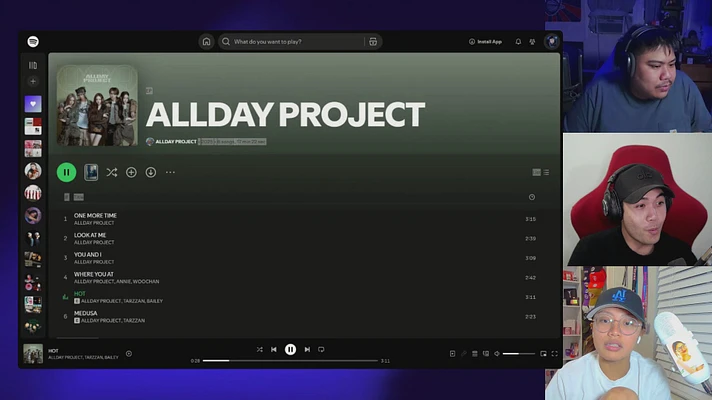Screen dimensions: 712x400
Task: Add HOT to Liked Songs
Action: point(129,354)
